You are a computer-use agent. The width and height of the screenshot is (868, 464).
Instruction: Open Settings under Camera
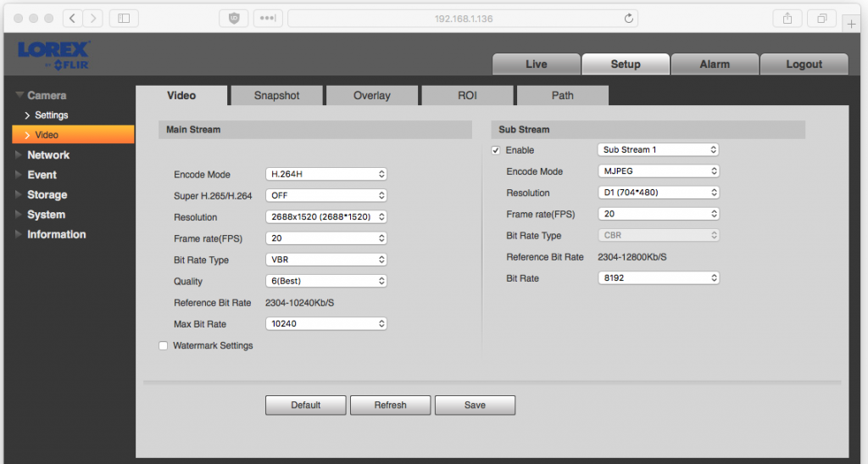coord(47,115)
